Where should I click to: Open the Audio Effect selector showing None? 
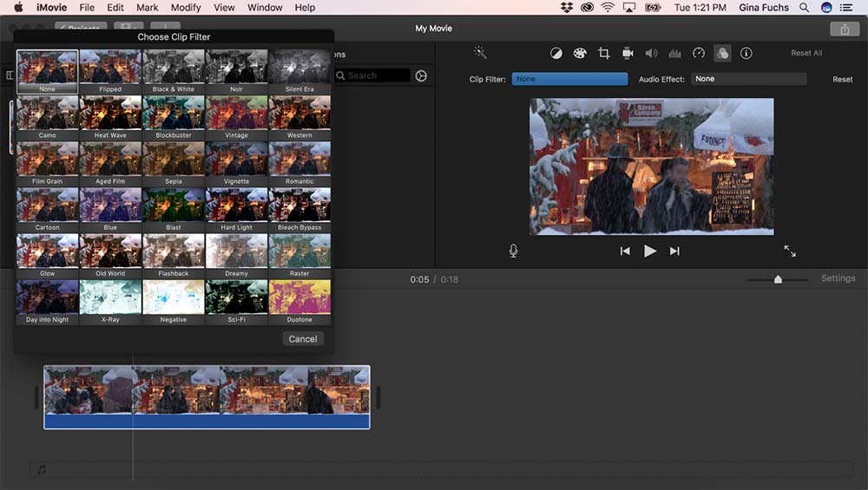(748, 79)
